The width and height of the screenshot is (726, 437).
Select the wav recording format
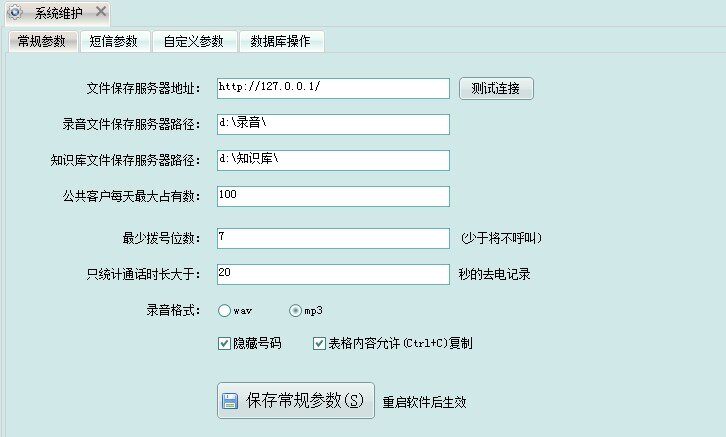coord(224,311)
